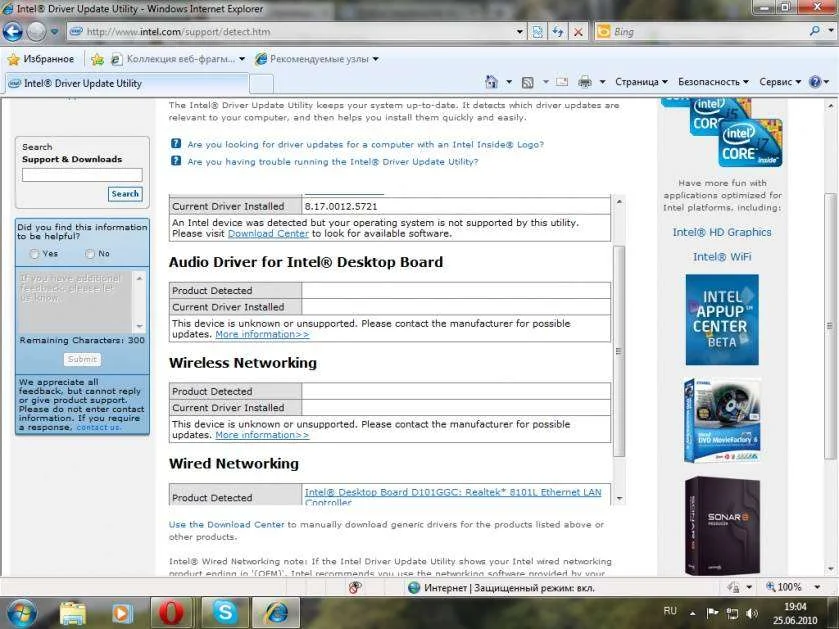
Task: Open Action Center flag in system tray
Action: click(x=712, y=613)
